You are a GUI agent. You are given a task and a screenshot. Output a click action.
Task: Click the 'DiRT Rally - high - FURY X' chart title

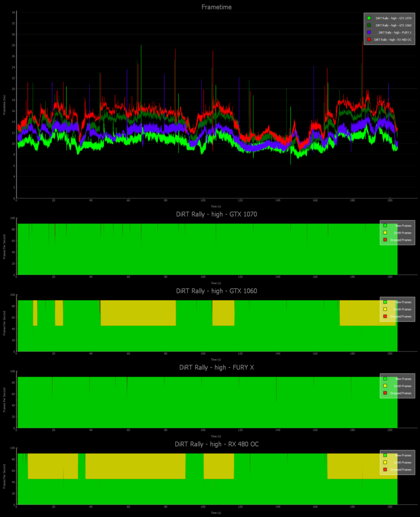(216, 368)
